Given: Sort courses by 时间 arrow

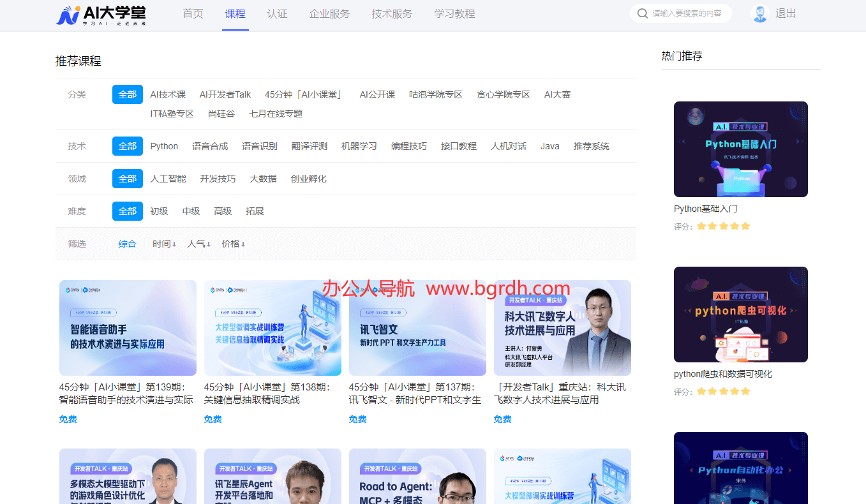Looking at the screenshot, I should (165, 244).
